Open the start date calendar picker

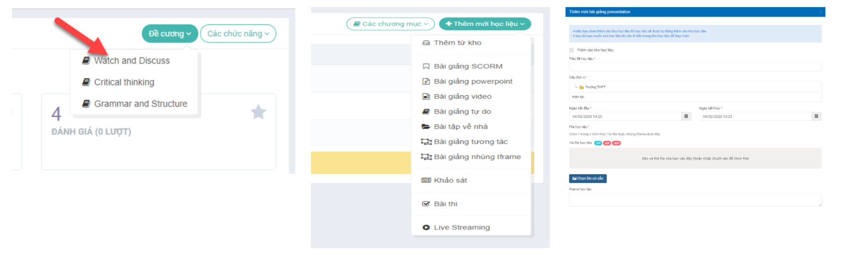pyautogui.click(x=686, y=116)
